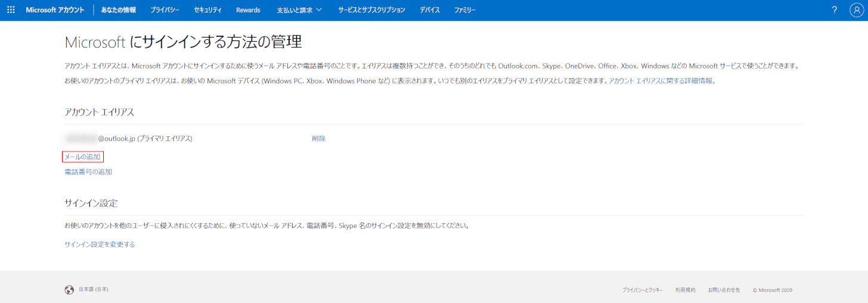The height and width of the screenshot is (303, 868).
Task: Click the 電話番号の追加 link
Action: (88, 172)
